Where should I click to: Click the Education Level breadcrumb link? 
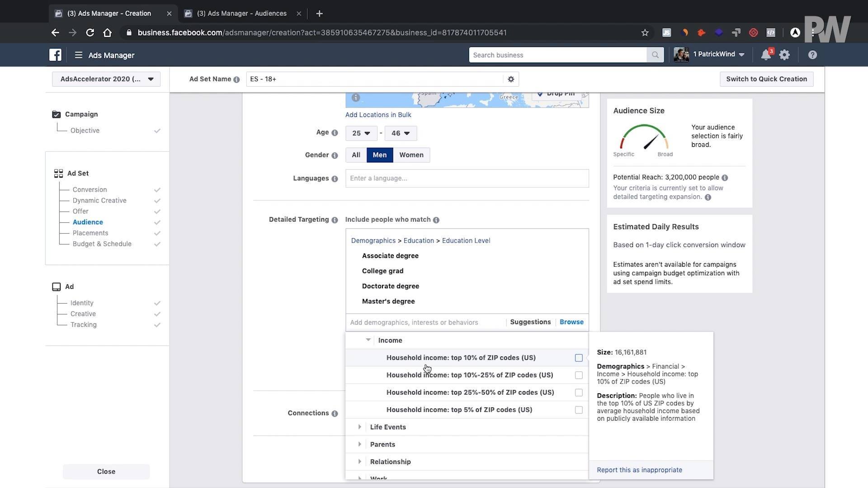coord(466,241)
